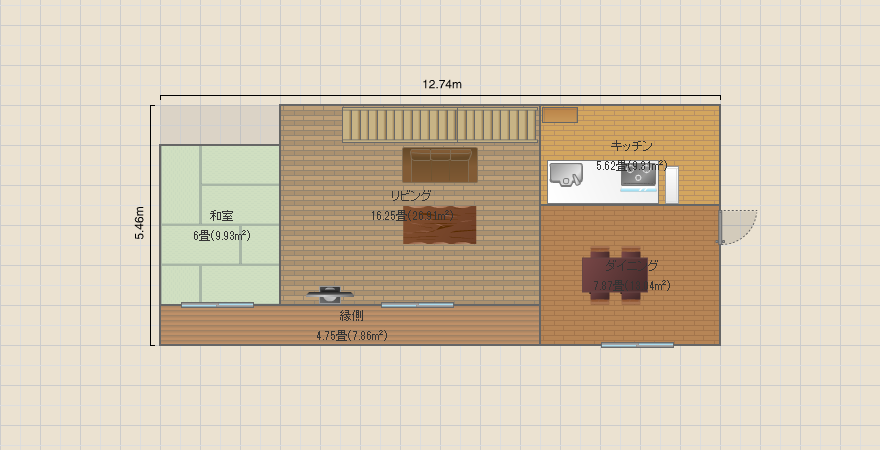Select the window on the living room bottom wall

[x=417, y=305]
